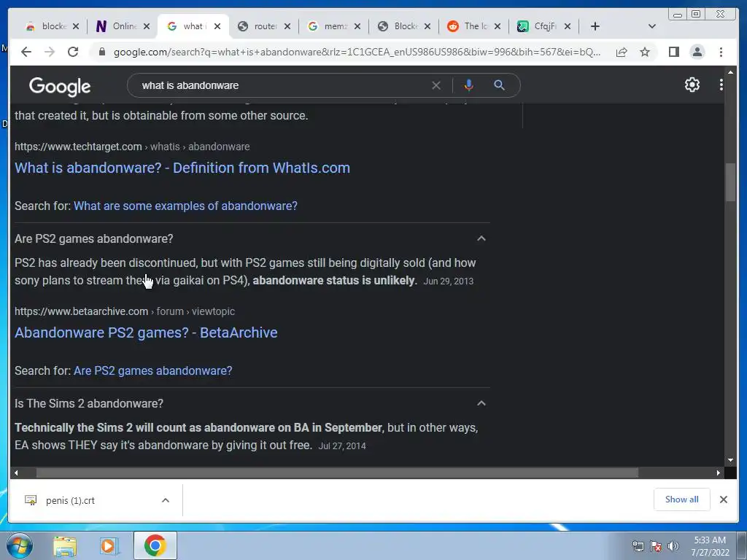Close the 'The lc' Reddit tab
Screen dimensions: 747x560
[498, 26]
